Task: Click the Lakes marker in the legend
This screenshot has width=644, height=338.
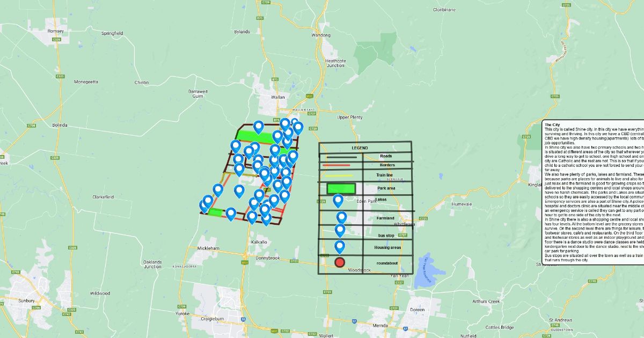Action: (338, 201)
